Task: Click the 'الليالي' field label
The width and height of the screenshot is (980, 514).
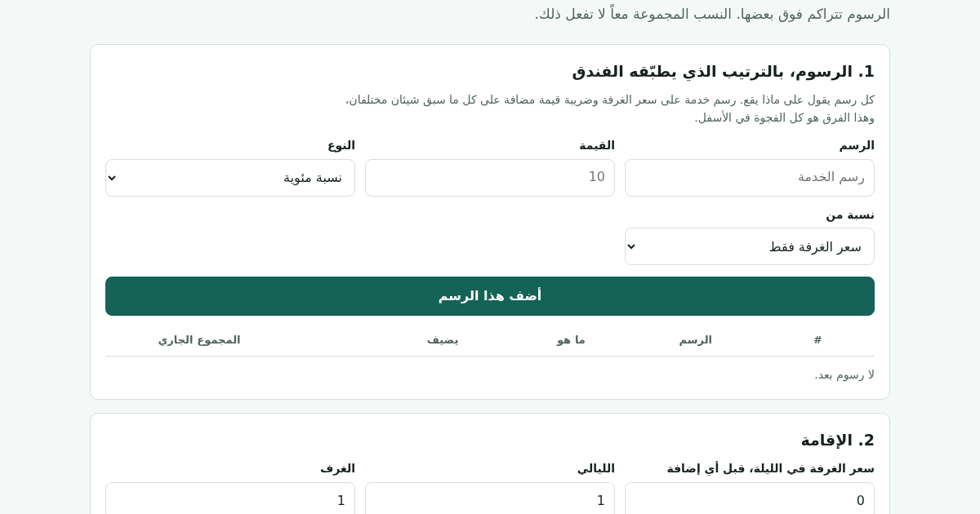Action: coord(596,468)
